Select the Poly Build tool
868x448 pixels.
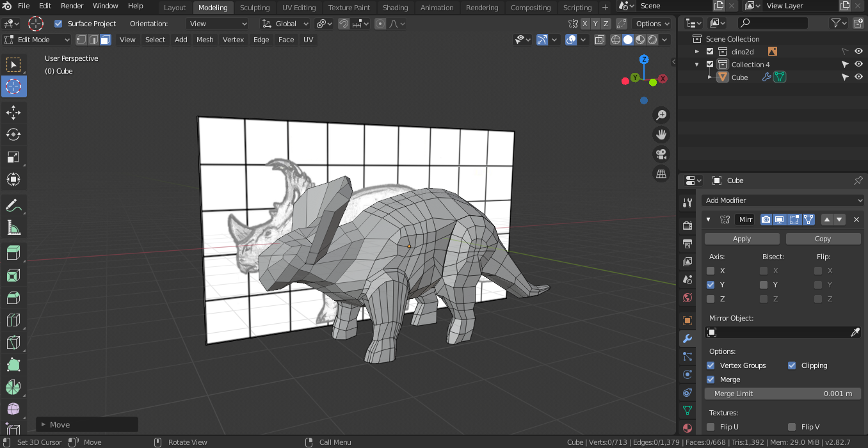pos(13,365)
